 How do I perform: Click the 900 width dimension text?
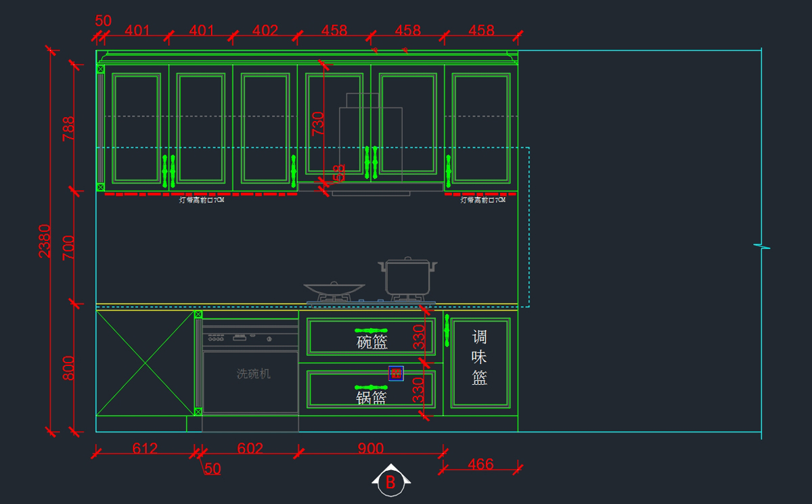pyautogui.click(x=371, y=449)
